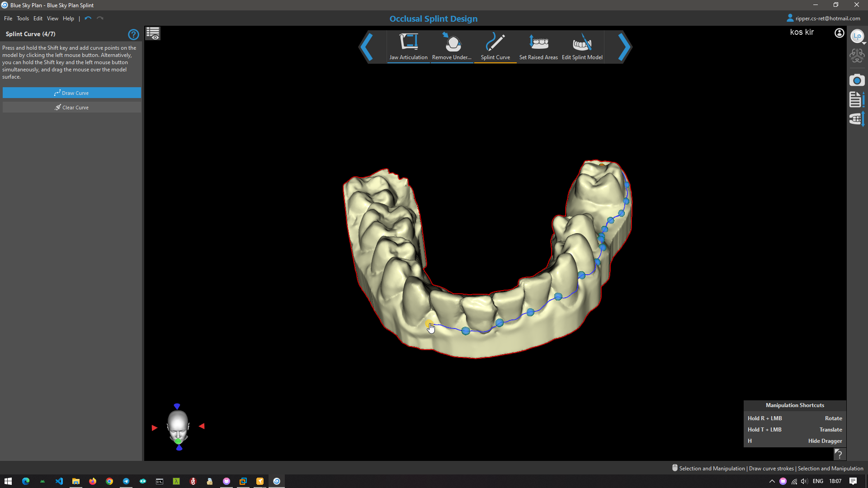The image size is (868, 488).
Task: Open the View menu
Action: tap(52, 19)
